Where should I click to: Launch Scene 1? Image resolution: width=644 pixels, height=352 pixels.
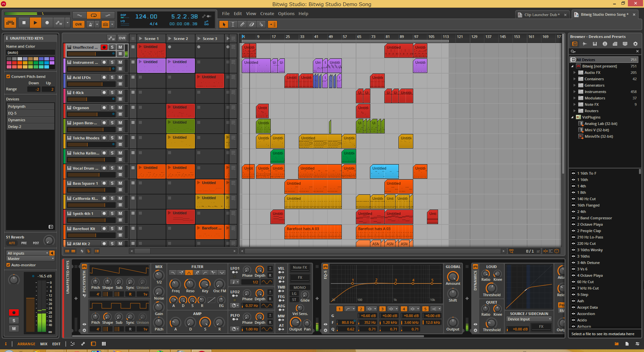pos(141,39)
